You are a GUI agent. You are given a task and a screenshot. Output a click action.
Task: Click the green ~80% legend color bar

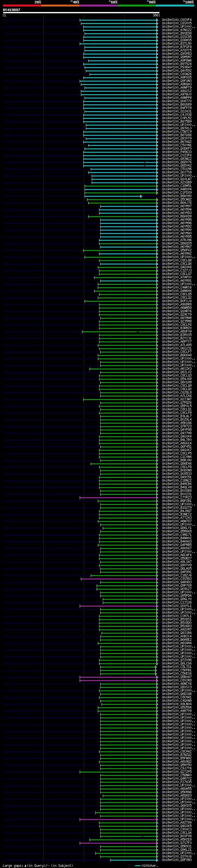pyautogui.click(x=137, y=6)
